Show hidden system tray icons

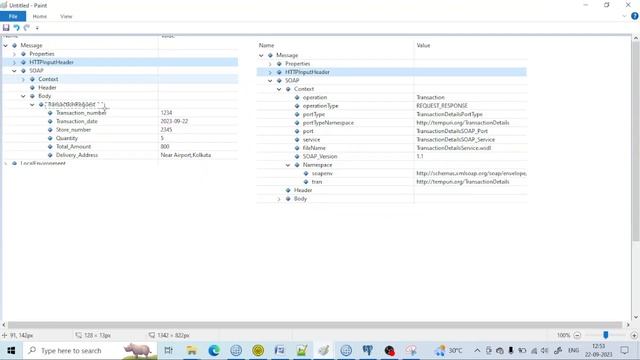pyautogui.click(x=477, y=350)
